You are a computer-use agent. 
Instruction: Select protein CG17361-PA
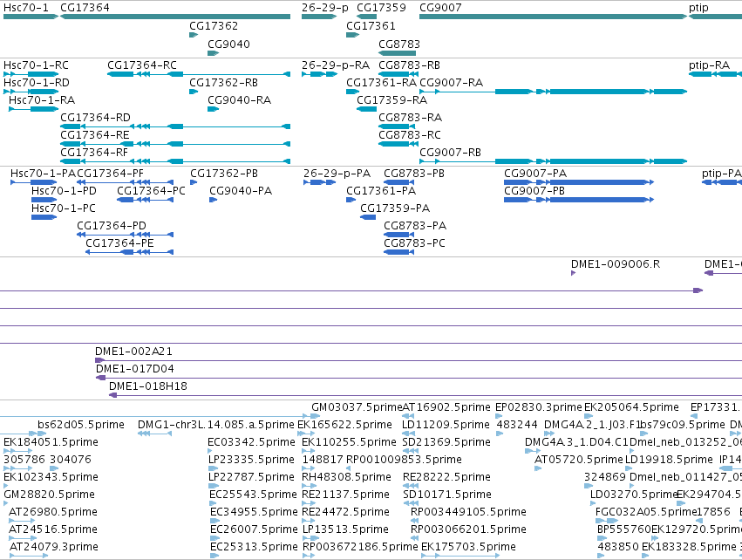(x=351, y=200)
